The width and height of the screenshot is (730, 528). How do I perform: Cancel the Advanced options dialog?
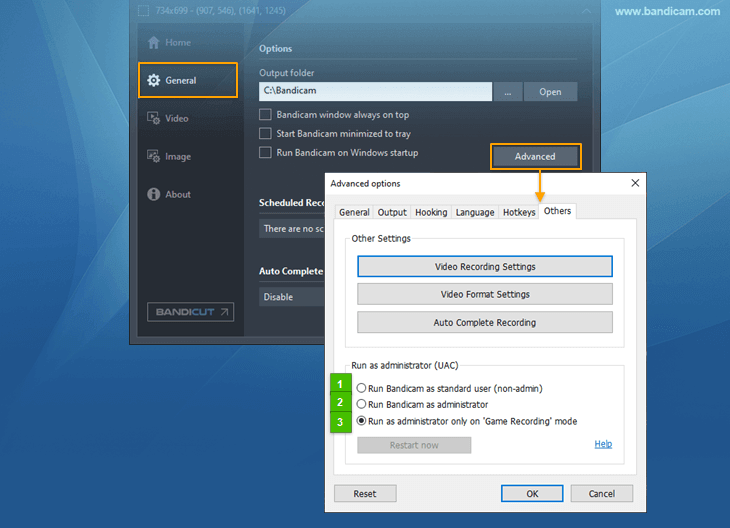click(x=602, y=494)
